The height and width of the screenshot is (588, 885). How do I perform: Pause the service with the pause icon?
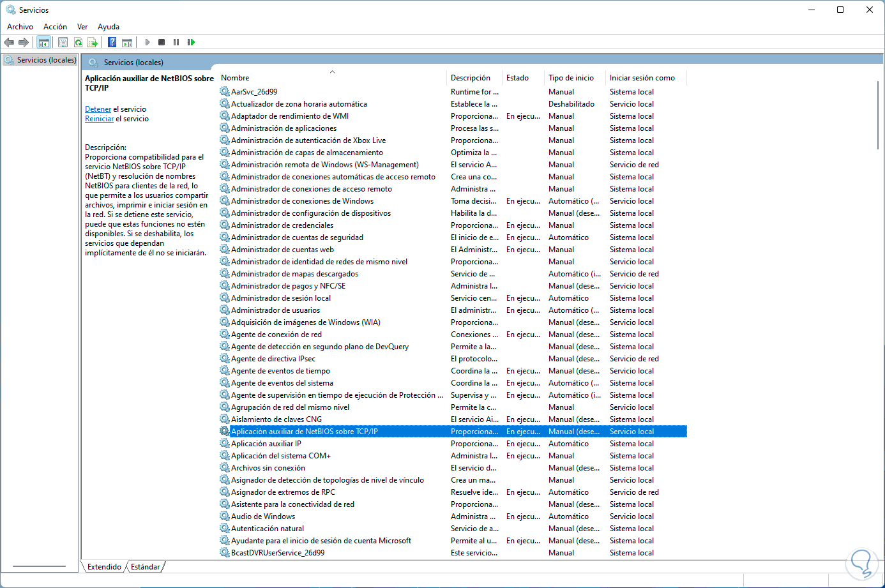click(x=176, y=42)
